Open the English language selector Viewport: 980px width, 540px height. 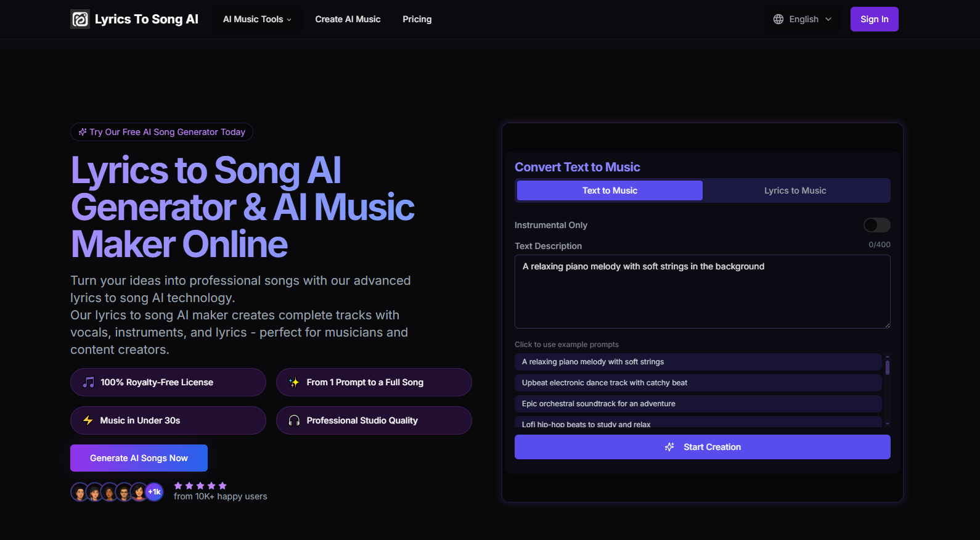tap(802, 19)
